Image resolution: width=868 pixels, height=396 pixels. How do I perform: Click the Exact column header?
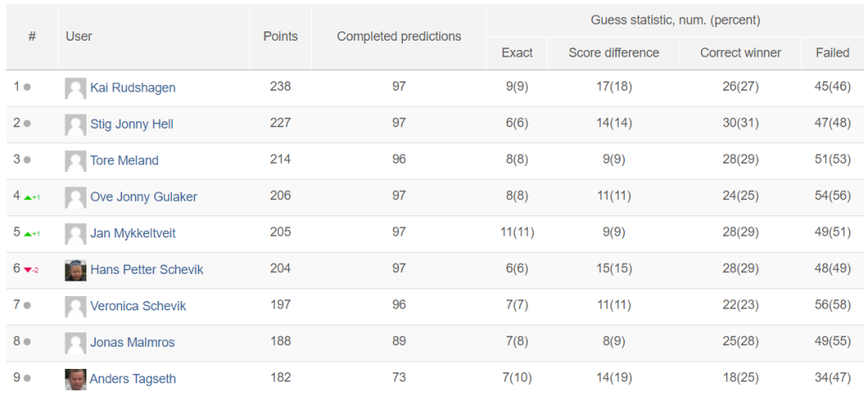click(x=517, y=53)
